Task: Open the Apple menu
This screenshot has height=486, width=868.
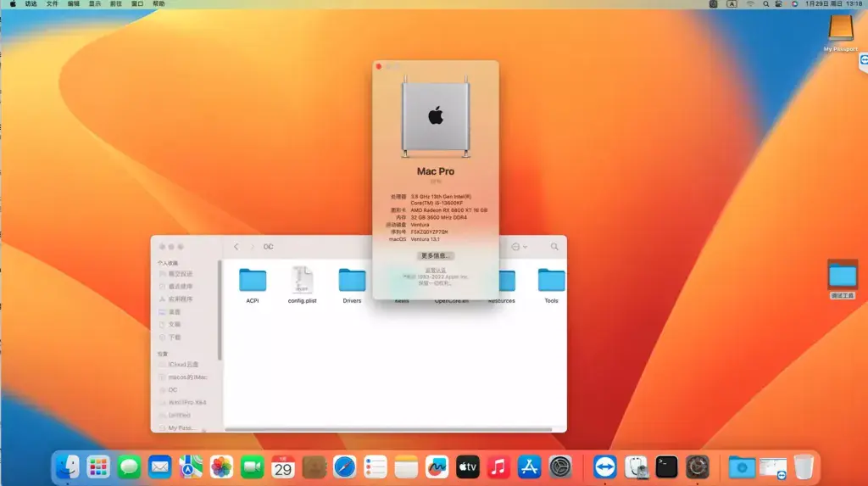Action: [x=13, y=4]
